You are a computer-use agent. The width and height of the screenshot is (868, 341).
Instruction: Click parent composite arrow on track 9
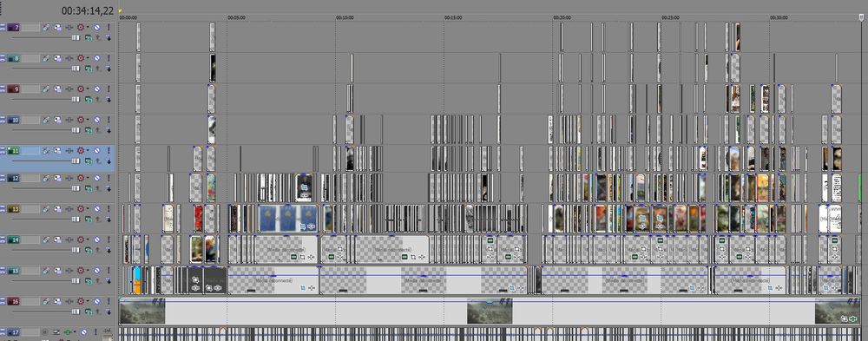pos(97,99)
